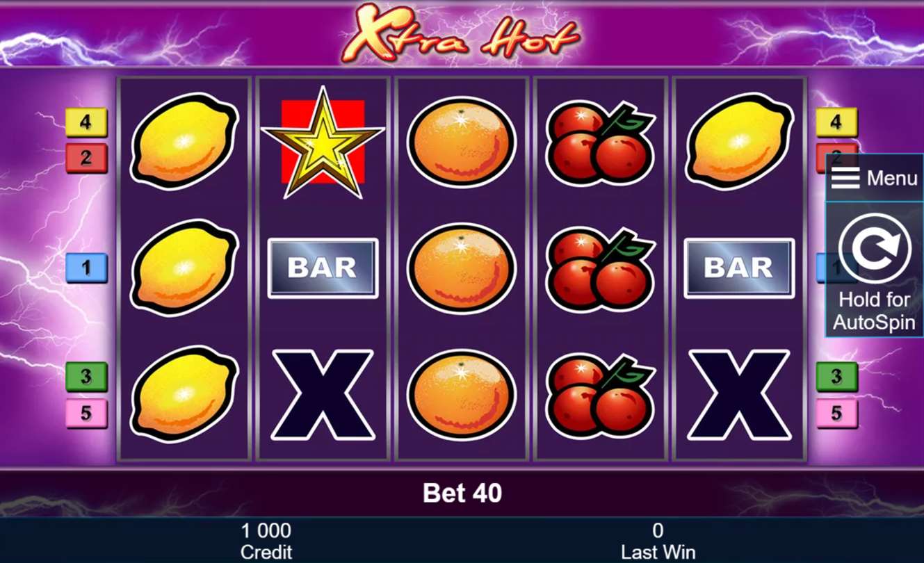Screen dimensions: 924x563
Task: Click the Xtra Hot logo title
Action: pyautogui.click(x=462, y=33)
